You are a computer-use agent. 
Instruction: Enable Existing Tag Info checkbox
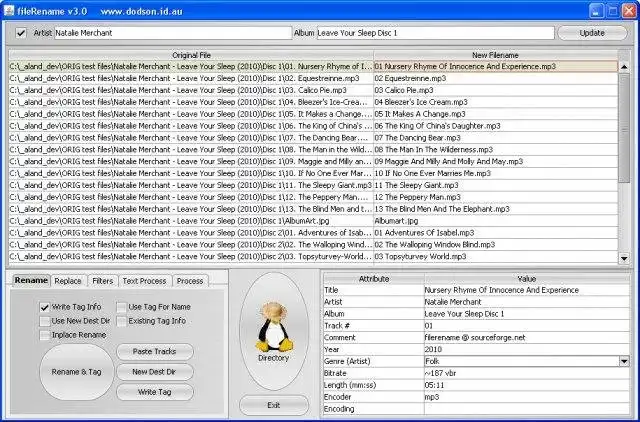pyautogui.click(x=122, y=321)
